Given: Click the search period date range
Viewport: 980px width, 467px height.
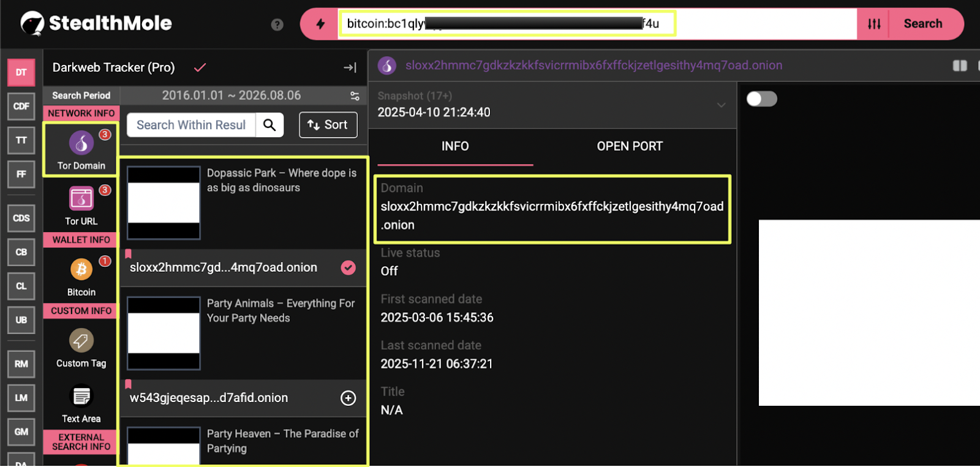Looking at the screenshot, I should coord(232,95).
